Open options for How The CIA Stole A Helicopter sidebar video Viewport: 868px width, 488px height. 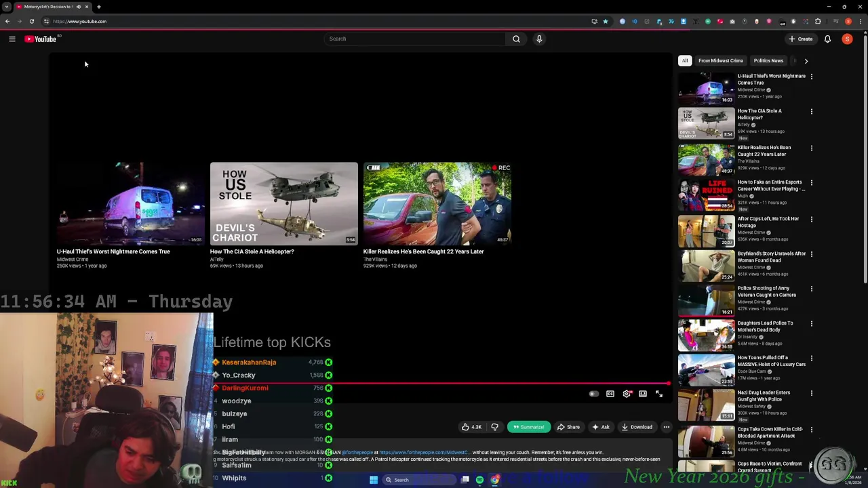click(811, 112)
